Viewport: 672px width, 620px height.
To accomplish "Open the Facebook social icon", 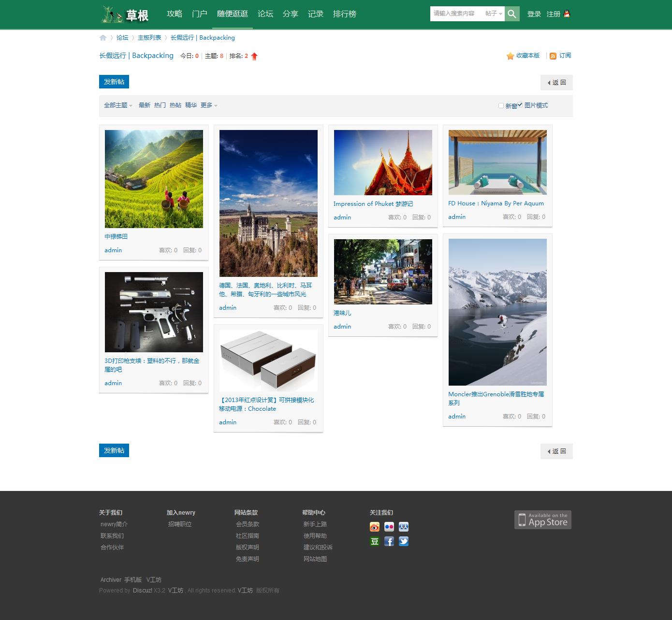I will (389, 541).
